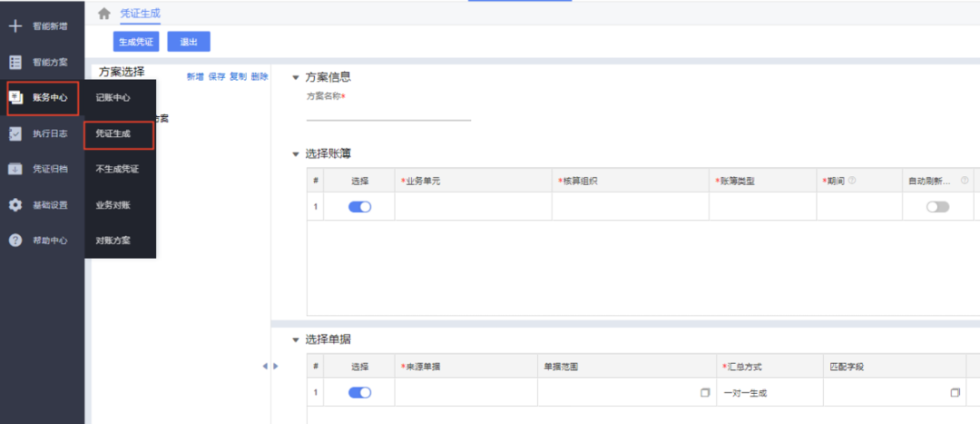Screen dimensions: 980x424
Task: Click the 复制 link
Action: pos(238,77)
